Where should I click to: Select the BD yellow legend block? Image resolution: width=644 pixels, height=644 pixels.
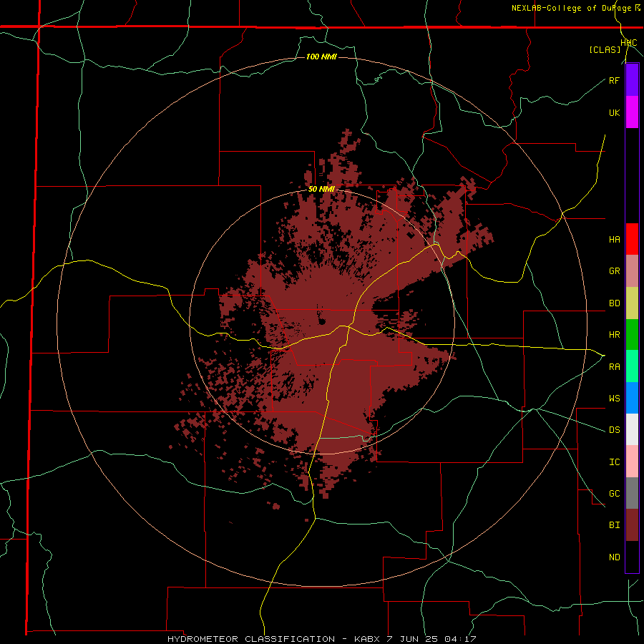(x=632, y=303)
